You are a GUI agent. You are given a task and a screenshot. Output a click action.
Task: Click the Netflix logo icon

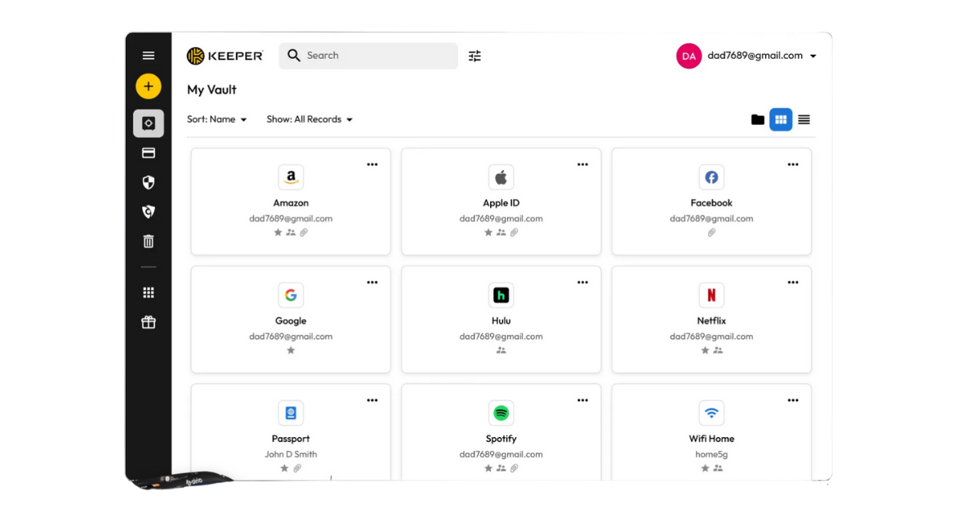click(x=711, y=295)
